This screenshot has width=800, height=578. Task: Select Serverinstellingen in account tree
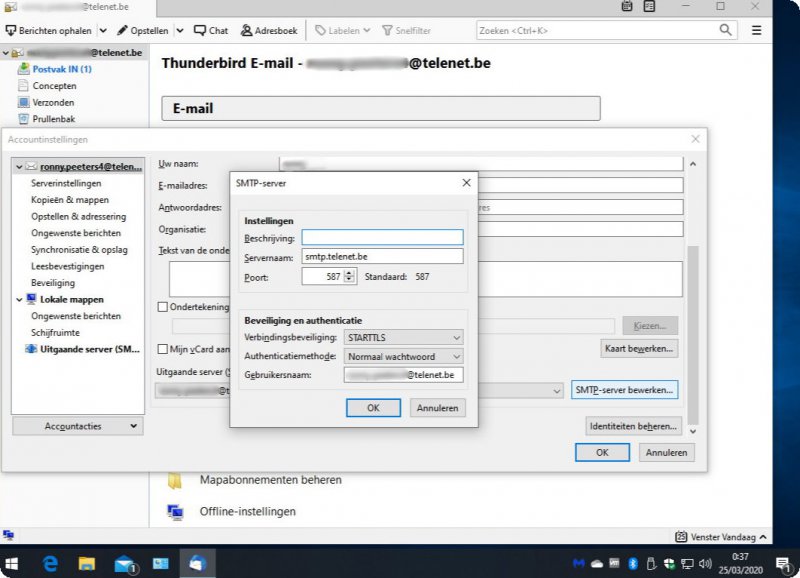coord(66,184)
